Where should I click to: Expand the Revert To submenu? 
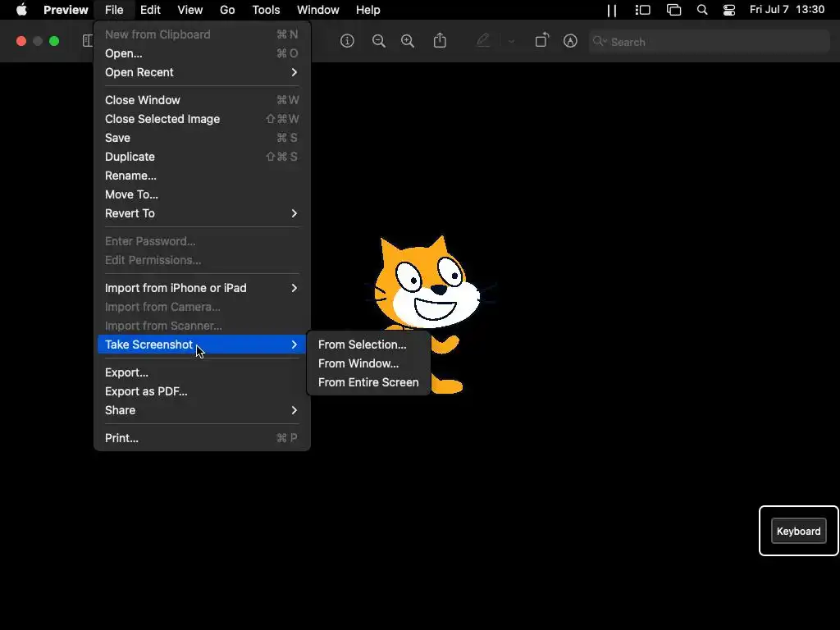point(202,213)
